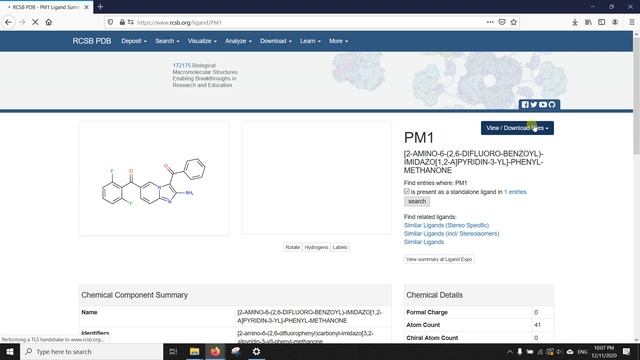Open View / Download Files dropdown

tap(517, 128)
